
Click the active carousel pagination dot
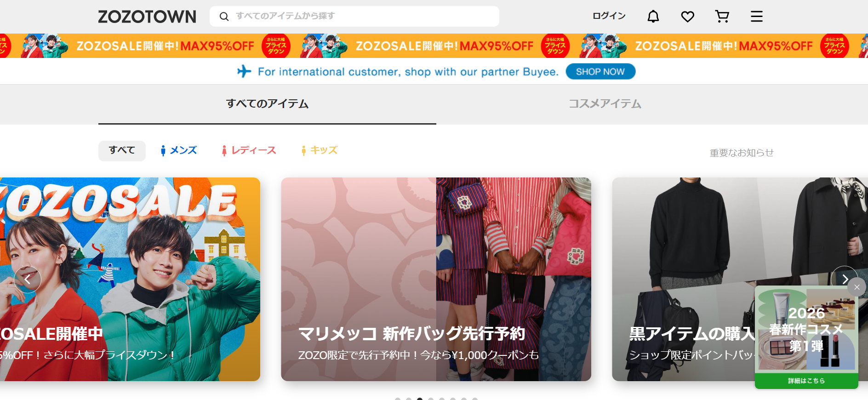(x=420, y=399)
